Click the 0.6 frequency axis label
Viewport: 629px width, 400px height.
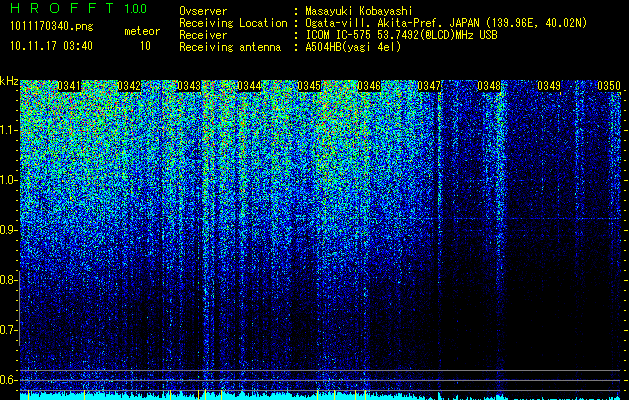tap(8, 380)
